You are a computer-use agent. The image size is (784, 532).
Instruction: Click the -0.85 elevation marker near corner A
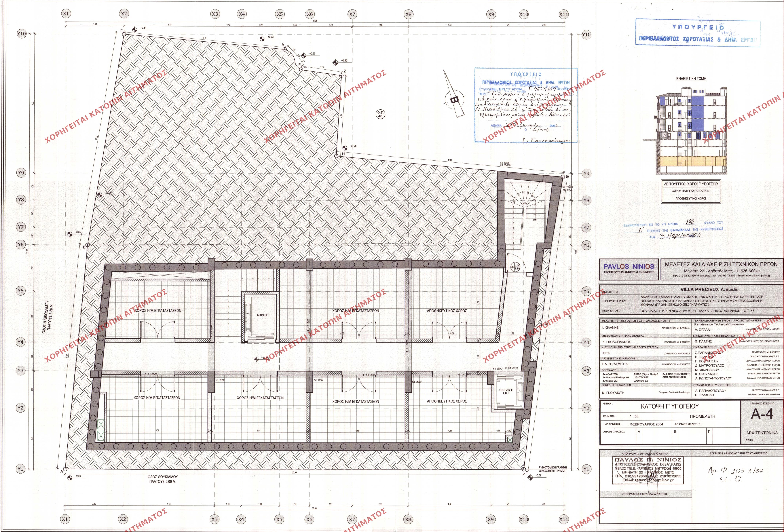tap(70, 478)
